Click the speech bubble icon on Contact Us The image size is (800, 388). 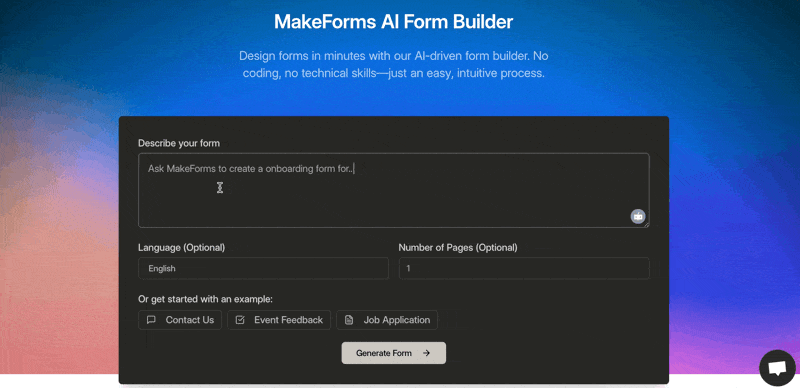pyautogui.click(x=151, y=320)
